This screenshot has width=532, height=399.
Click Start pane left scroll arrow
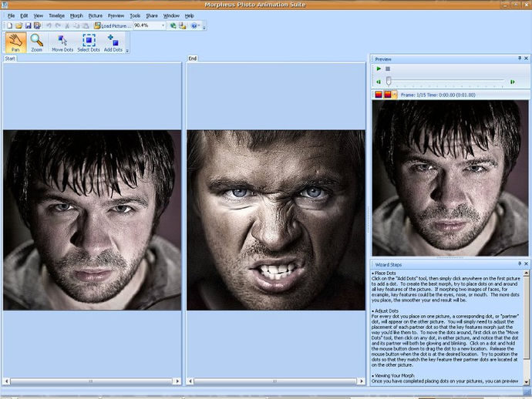point(6,381)
